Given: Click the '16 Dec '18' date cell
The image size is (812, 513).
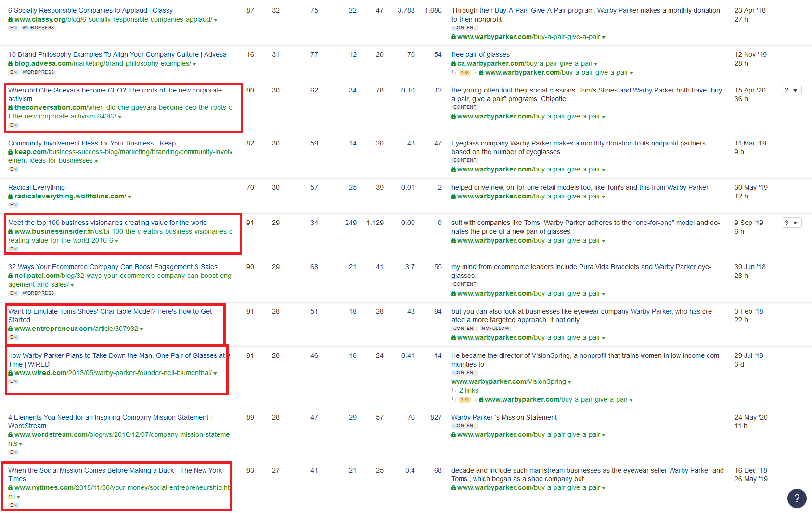Looking at the screenshot, I should coord(751,470).
